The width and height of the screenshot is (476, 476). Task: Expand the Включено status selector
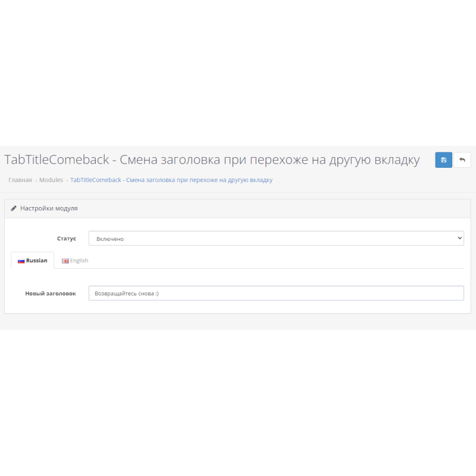(x=276, y=237)
